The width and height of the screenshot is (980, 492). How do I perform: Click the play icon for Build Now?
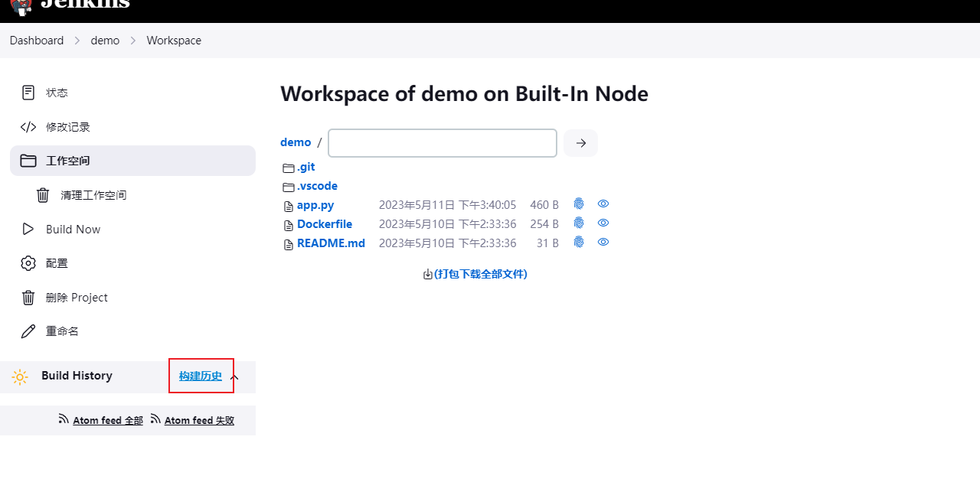pyautogui.click(x=28, y=230)
